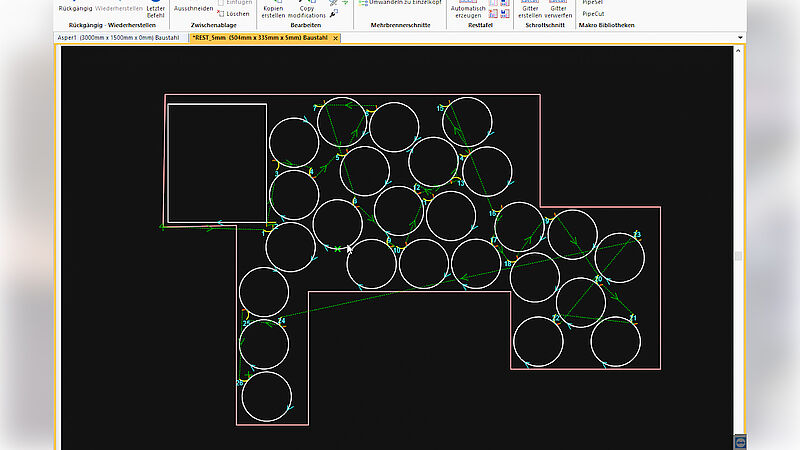Click Ausschneiden in Zwischenablage group
This screenshot has height=450, width=800.
click(x=193, y=7)
